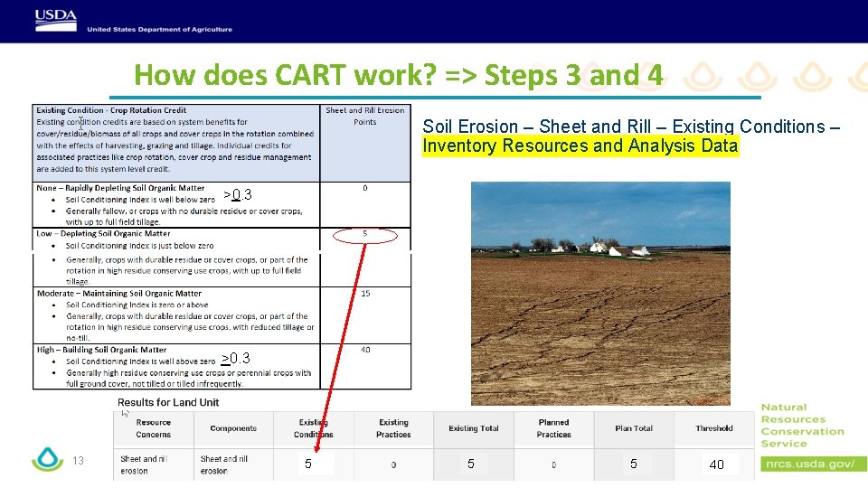Click the 40 points value for High
Screen dimensions: 868x488
click(x=365, y=350)
